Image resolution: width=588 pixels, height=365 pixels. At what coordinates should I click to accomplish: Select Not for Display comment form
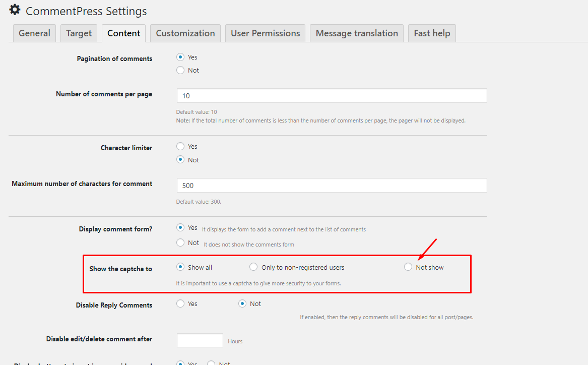click(180, 242)
